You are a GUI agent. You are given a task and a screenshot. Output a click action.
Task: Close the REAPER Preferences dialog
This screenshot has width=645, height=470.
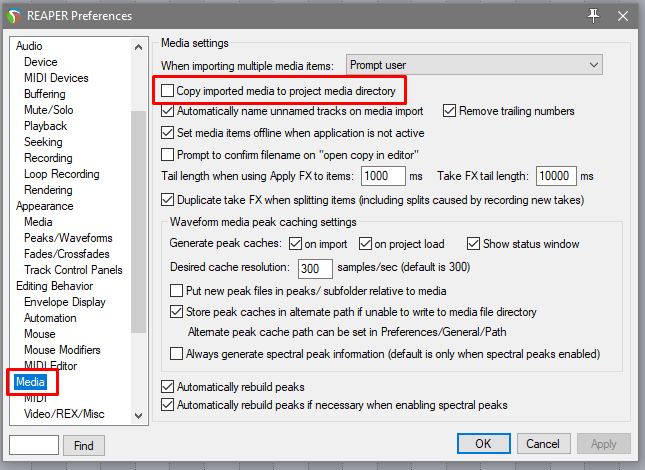(x=623, y=16)
